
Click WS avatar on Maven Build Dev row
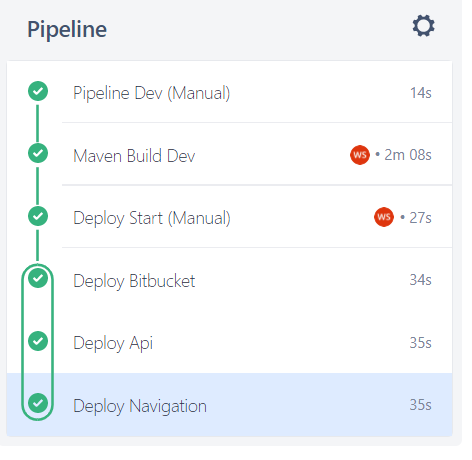[x=360, y=155]
